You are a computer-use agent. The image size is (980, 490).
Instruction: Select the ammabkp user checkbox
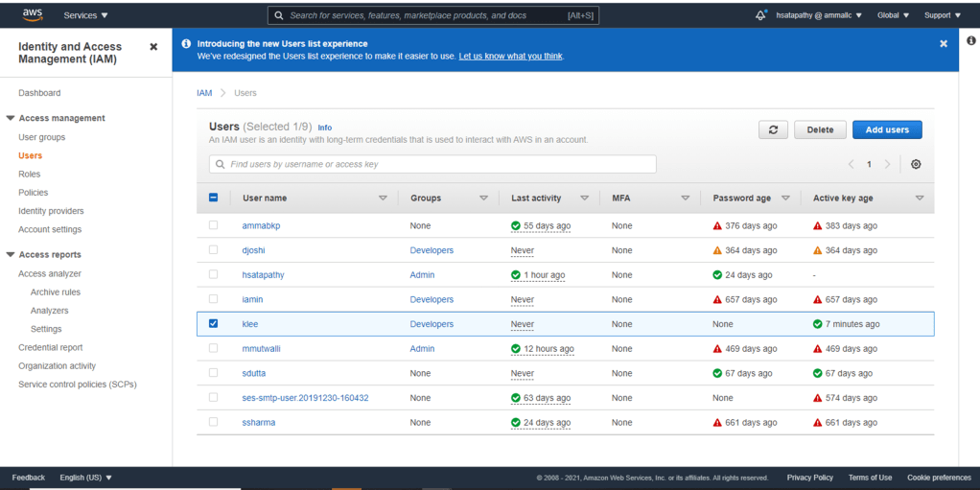(x=213, y=225)
